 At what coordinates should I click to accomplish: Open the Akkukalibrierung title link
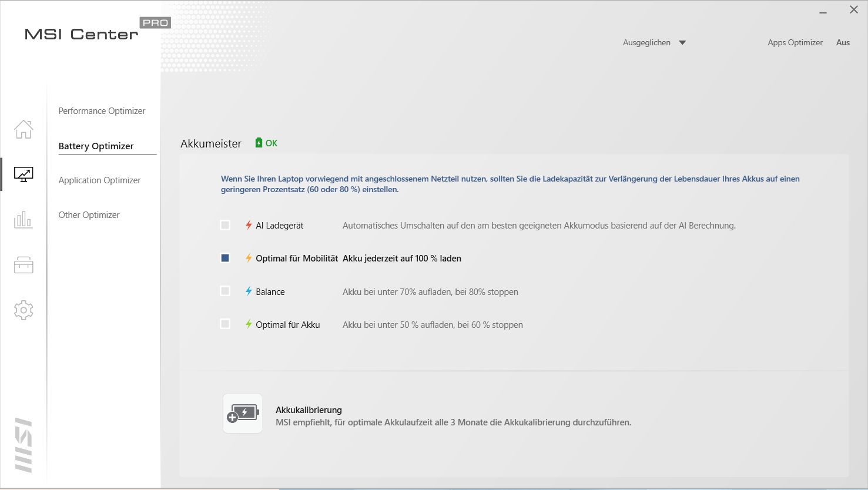pyautogui.click(x=309, y=410)
